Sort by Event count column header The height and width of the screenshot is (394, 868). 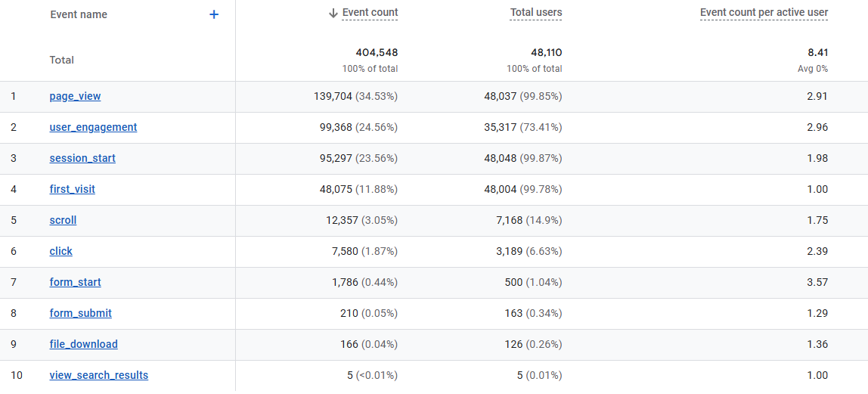[370, 13]
